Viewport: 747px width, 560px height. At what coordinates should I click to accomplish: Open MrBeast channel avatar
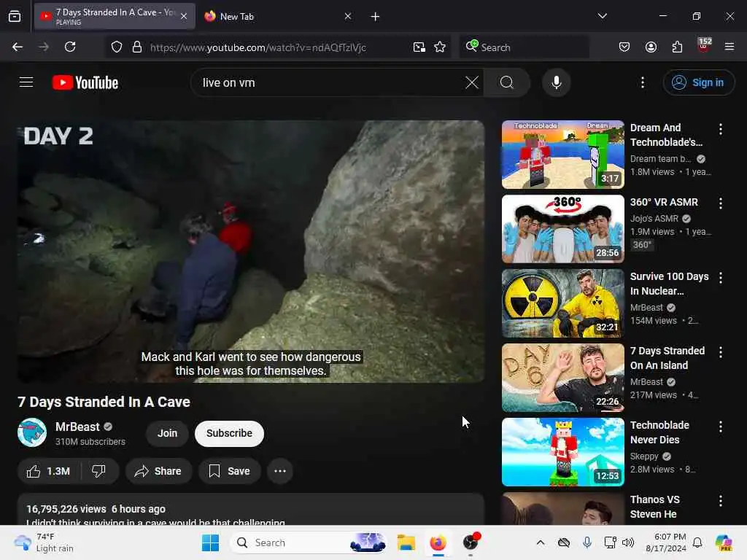(32, 432)
